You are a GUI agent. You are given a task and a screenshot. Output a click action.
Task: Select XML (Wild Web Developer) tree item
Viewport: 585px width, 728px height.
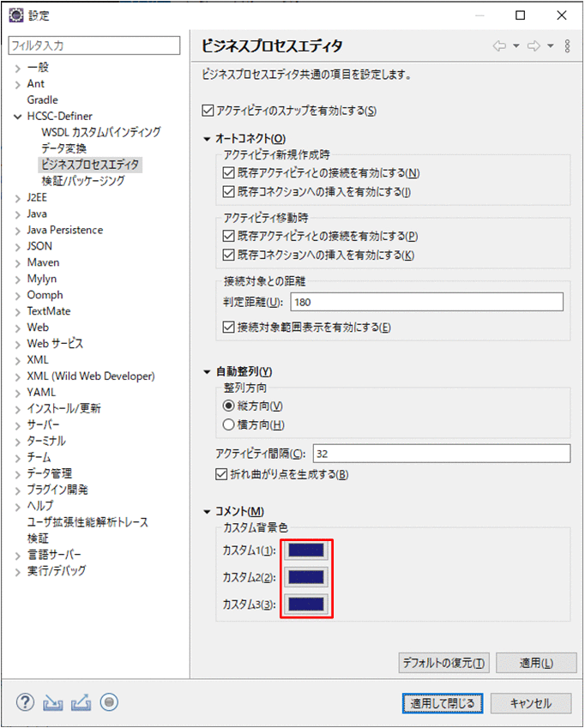[x=91, y=376]
